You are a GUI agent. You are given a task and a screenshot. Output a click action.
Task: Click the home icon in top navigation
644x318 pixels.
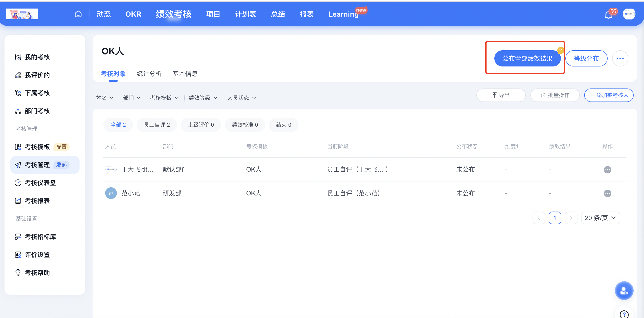(78, 14)
